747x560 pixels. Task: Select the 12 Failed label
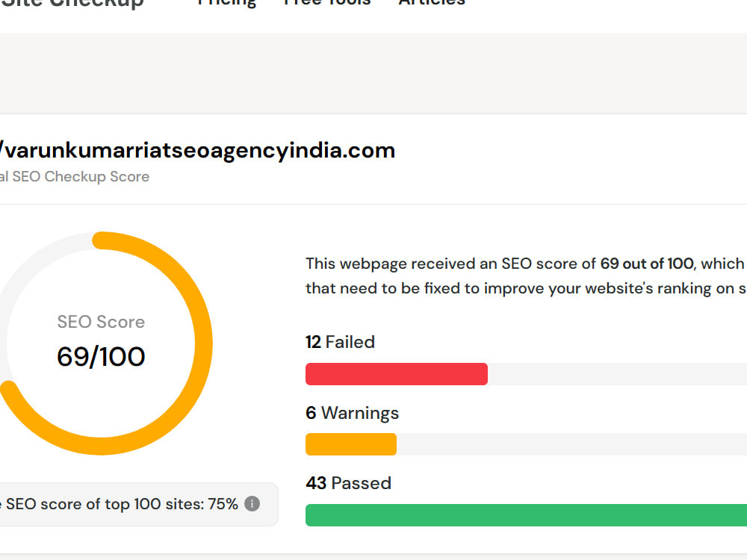point(340,342)
